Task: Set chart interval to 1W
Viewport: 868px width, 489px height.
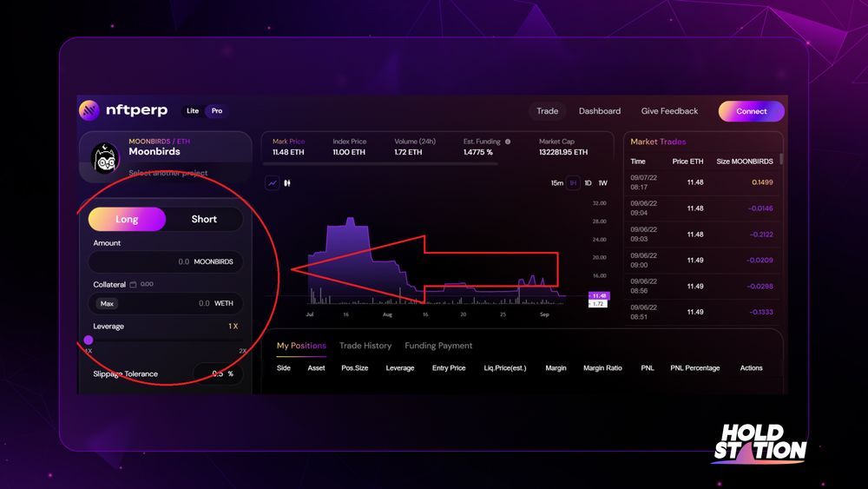Action: coord(603,182)
